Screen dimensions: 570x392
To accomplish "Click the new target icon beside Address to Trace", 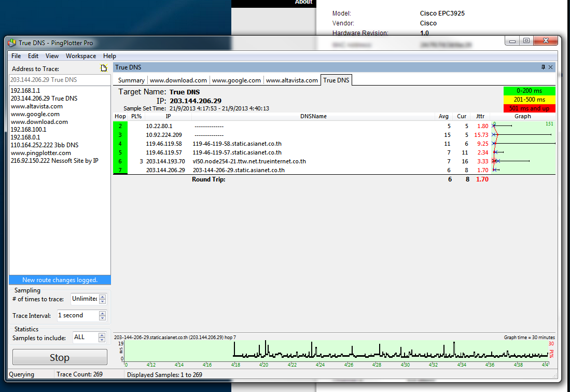I will click(x=104, y=68).
